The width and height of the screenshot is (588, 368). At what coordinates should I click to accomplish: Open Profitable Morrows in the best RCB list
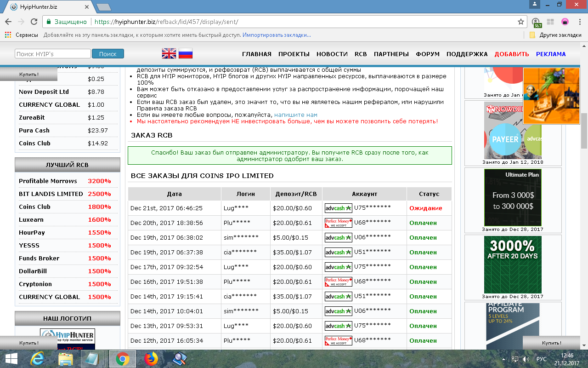(48, 181)
